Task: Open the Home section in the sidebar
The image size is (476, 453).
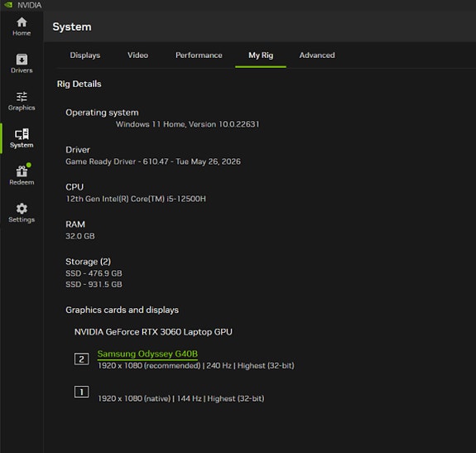Action: pos(22,27)
